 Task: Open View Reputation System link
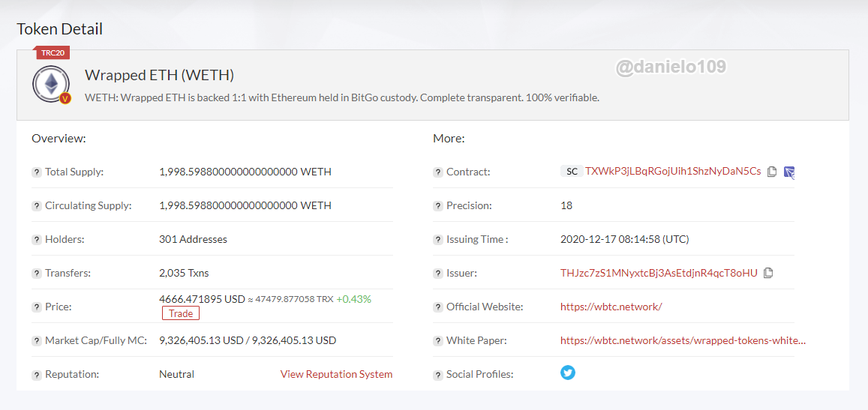coord(337,374)
